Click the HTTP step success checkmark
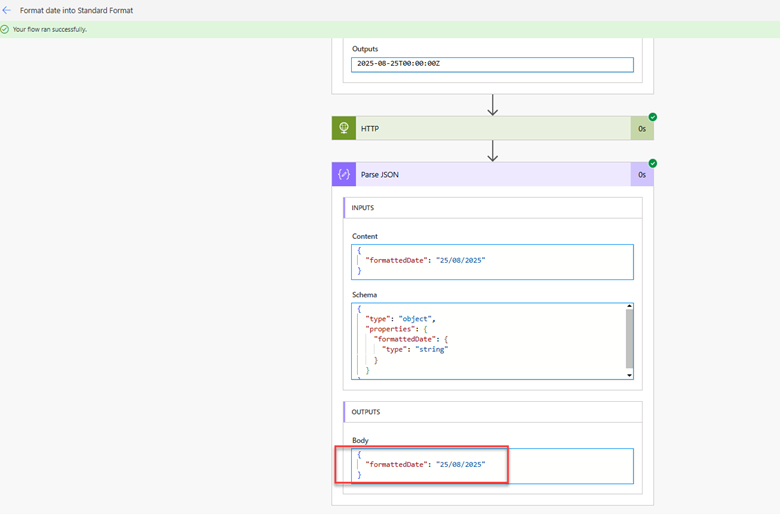The width and height of the screenshot is (780, 514). click(653, 117)
